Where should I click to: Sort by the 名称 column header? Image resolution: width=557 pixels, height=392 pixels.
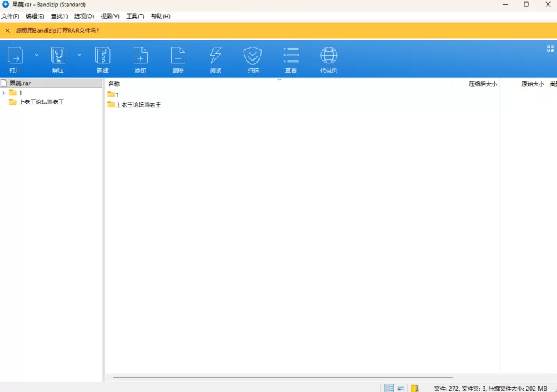point(114,84)
